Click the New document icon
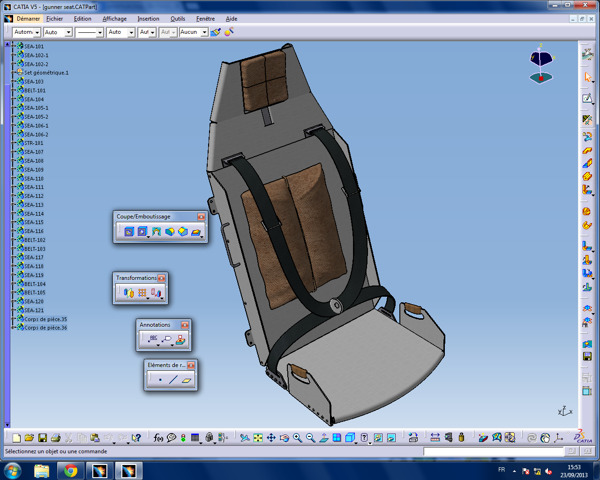The width and height of the screenshot is (600, 480). [16, 438]
